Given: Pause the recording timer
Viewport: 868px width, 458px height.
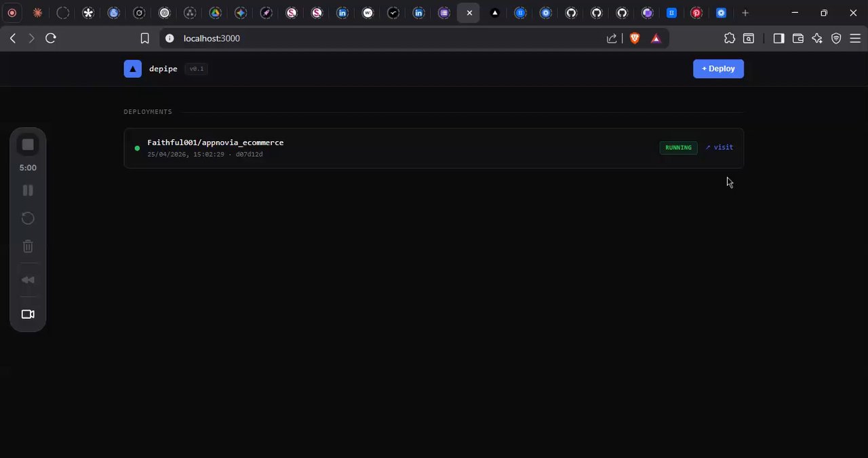Looking at the screenshot, I should pos(28,191).
